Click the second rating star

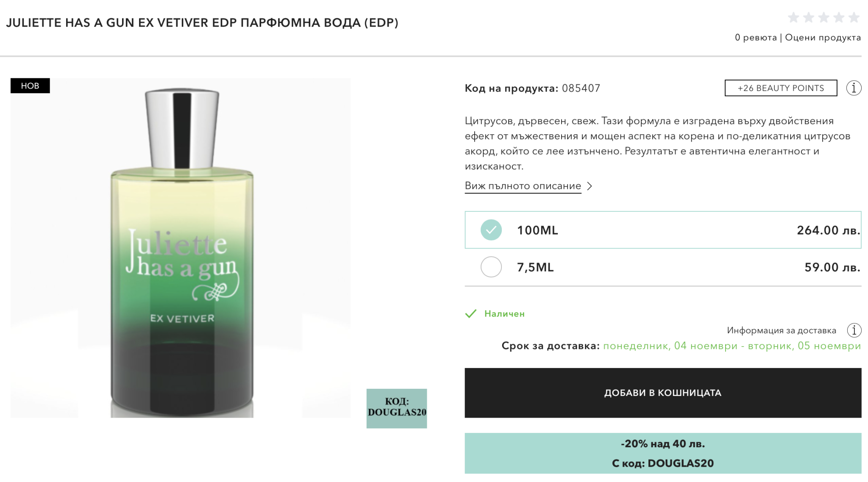(x=809, y=18)
